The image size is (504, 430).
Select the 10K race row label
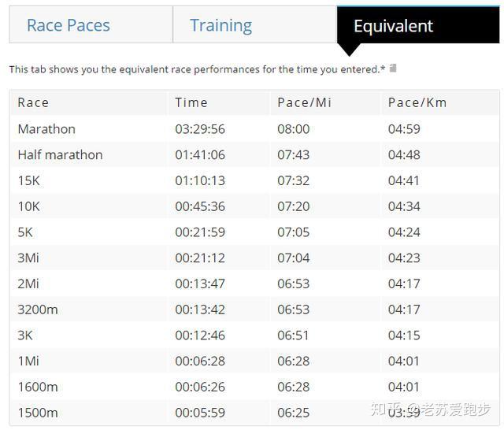click(28, 206)
